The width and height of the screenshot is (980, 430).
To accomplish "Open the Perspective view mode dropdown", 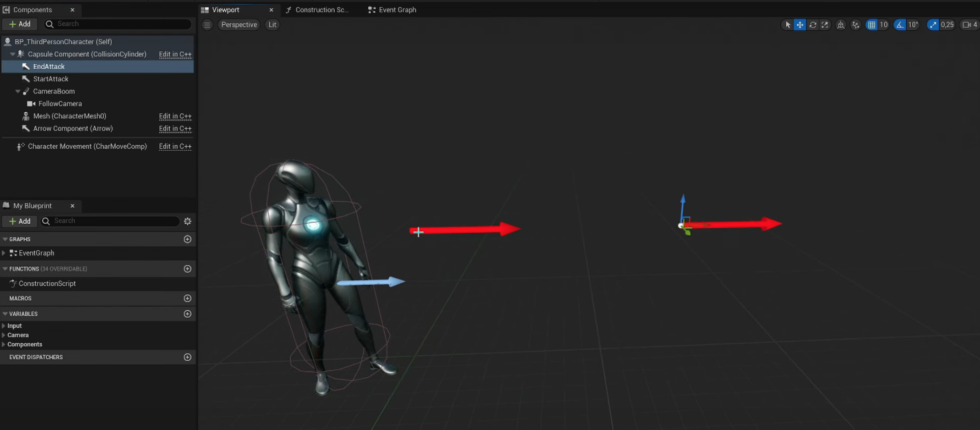I will click(x=239, y=25).
